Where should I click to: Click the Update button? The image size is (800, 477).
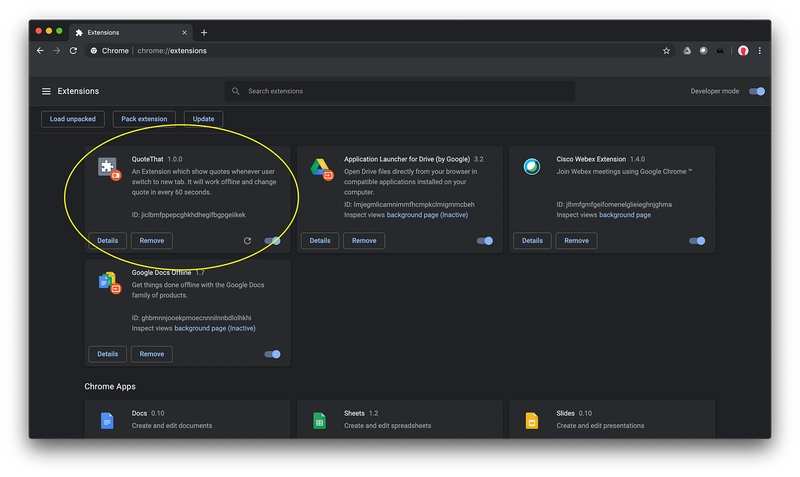coord(203,119)
